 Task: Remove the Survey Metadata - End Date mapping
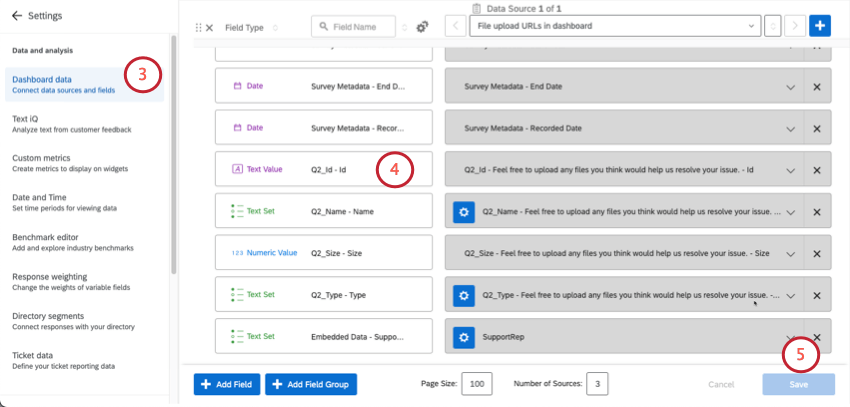tap(816, 87)
